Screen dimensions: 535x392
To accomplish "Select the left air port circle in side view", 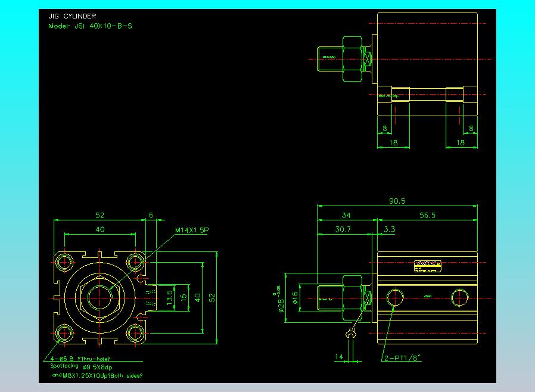I will pos(394,297).
